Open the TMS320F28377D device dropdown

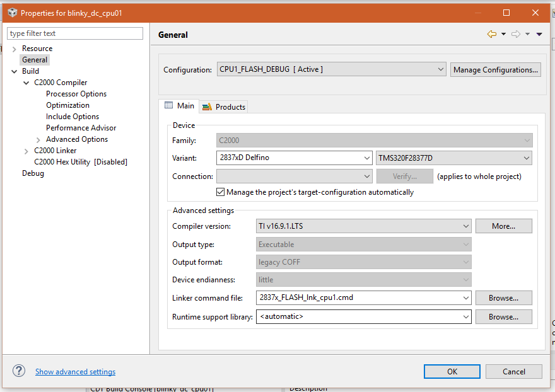pos(453,158)
